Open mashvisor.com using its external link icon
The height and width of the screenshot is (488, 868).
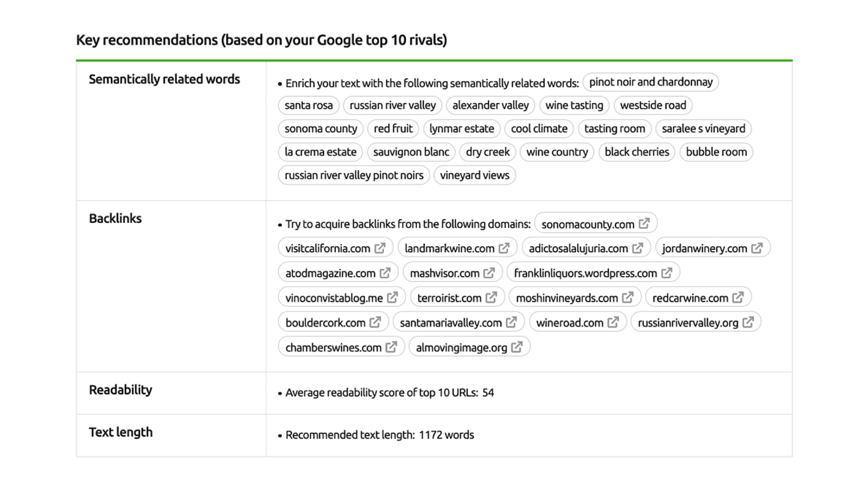490,272
